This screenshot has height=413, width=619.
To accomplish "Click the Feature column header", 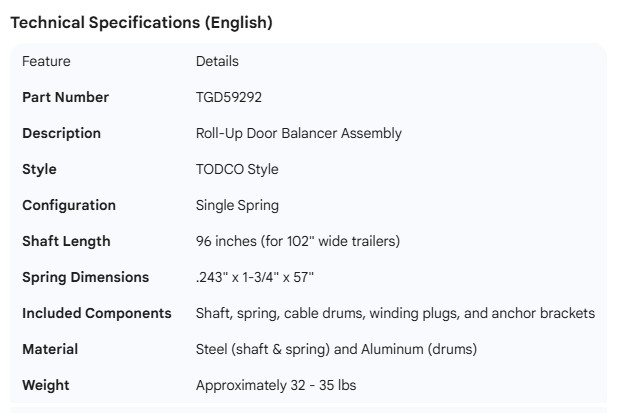I will coord(46,61).
